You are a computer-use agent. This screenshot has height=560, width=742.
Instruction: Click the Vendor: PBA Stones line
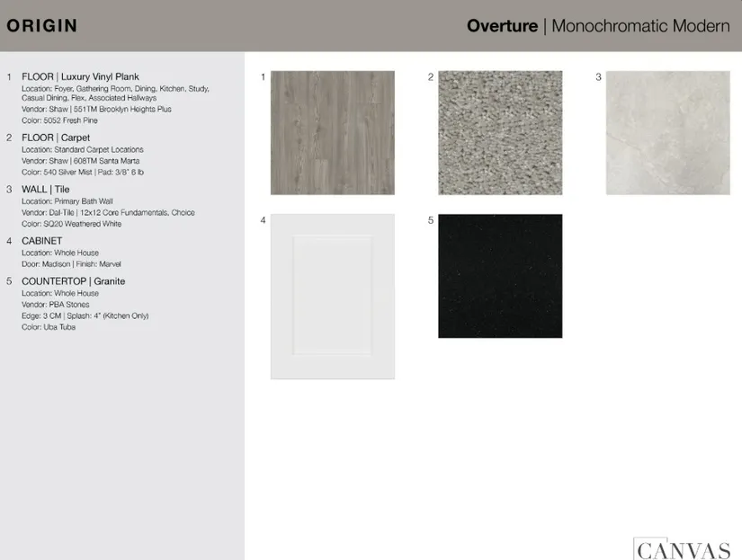click(56, 305)
